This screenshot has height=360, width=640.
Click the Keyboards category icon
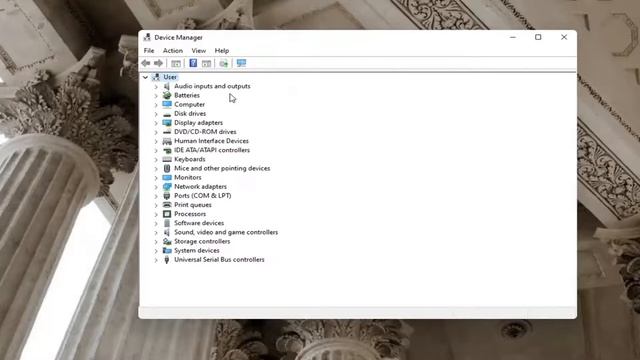[167, 159]
